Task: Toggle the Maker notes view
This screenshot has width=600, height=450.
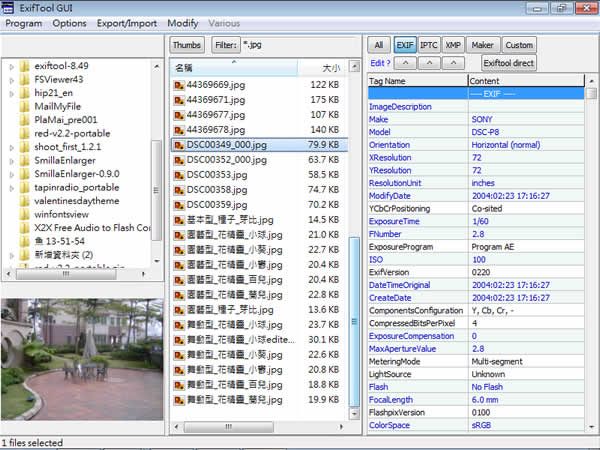Action: click(x=483, y=45)
